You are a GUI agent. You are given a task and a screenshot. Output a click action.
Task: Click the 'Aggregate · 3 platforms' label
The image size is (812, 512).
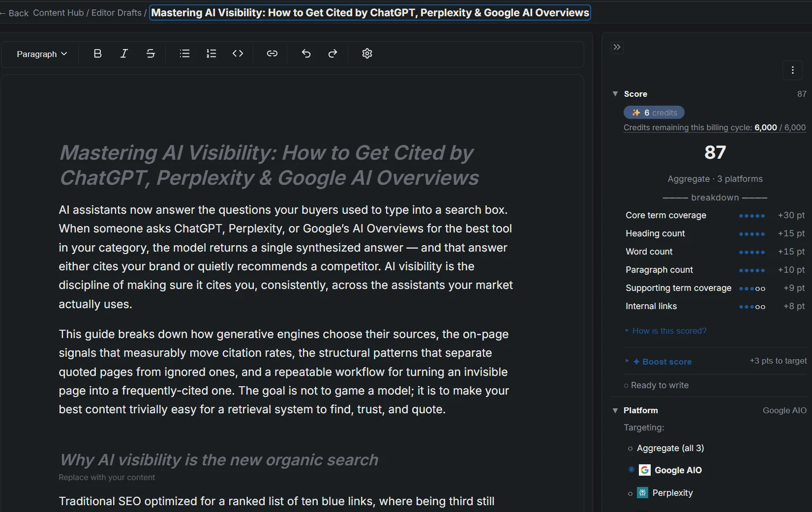point(715,179)
